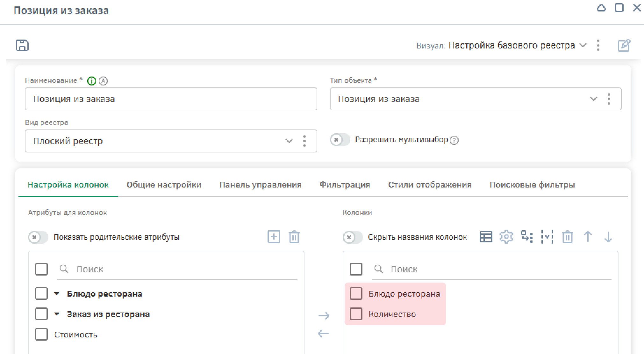Open the Тип объекта dropdown

point(593,99)
